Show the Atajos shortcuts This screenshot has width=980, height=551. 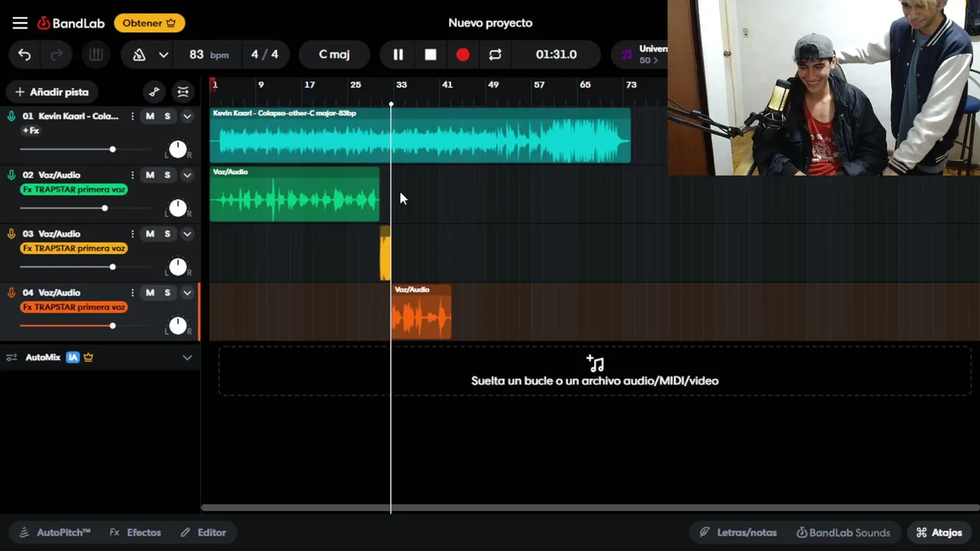tap(939, 533)
